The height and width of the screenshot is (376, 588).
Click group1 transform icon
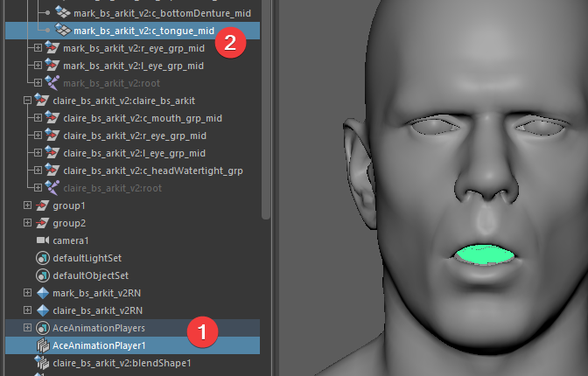click(42, 205)
